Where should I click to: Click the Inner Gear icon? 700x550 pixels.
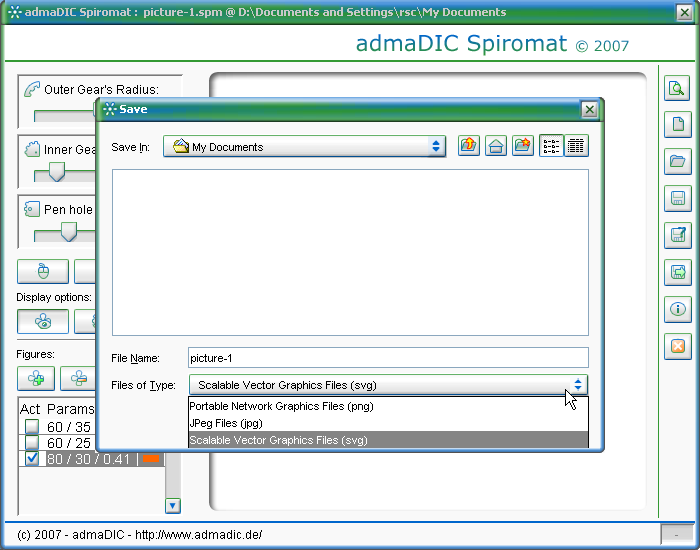point(32,149)
